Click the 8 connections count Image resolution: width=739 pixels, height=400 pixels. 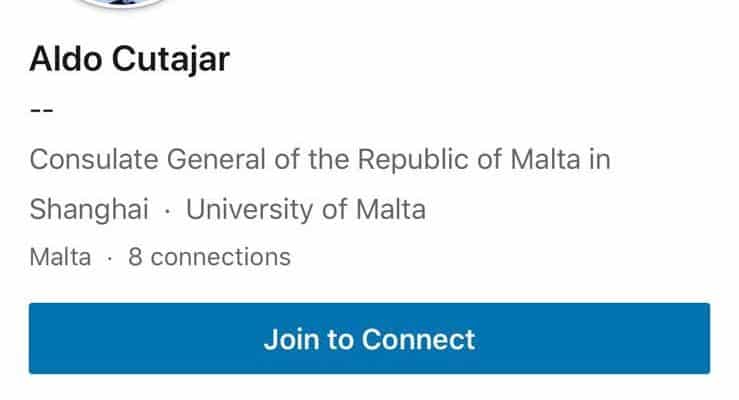click(x=209, y=257)
